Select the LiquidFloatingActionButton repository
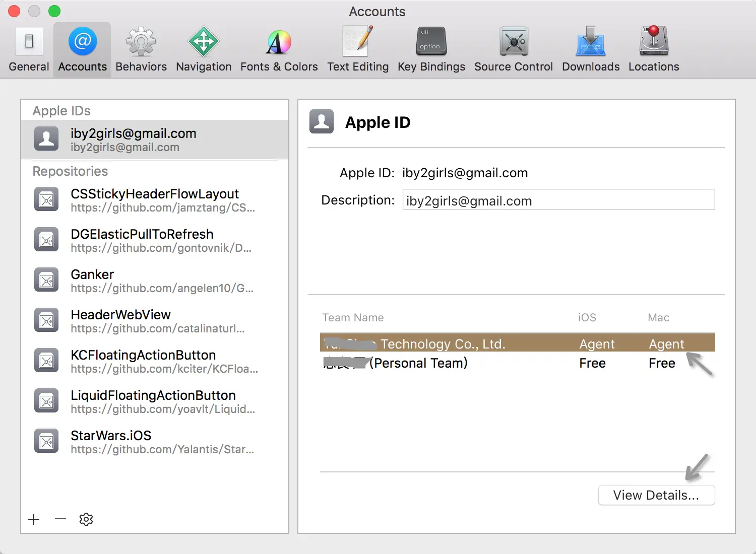Screen dimensions: 756x554 pyautogui.click(x=155, y=401)
